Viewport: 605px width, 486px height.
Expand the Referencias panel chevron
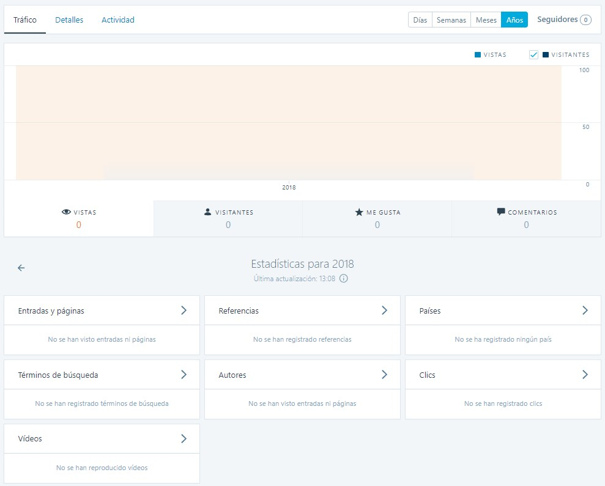384,311
